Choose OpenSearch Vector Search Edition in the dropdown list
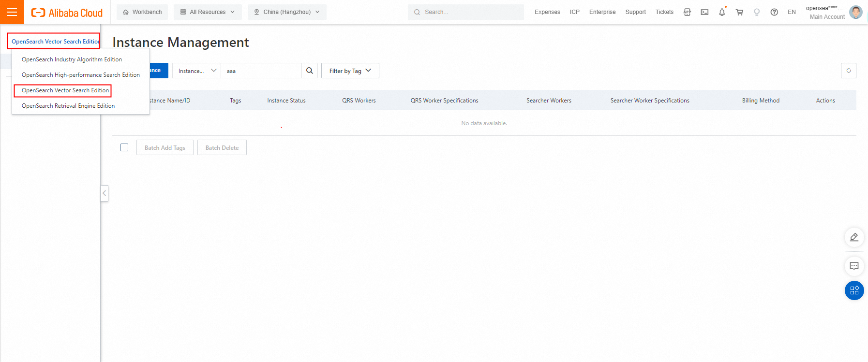Viewport: 868px width, 362px height. point(65,90)
